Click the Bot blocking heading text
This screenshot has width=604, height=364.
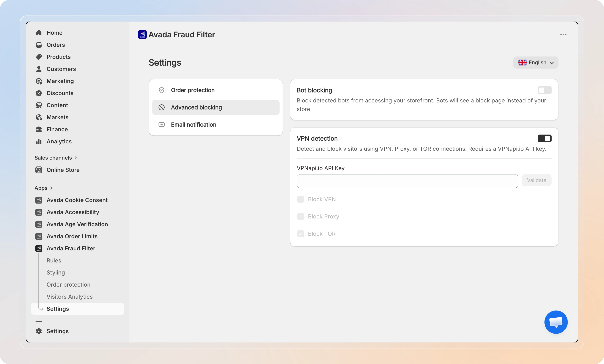pyautogui.click(x=315, y=90)
